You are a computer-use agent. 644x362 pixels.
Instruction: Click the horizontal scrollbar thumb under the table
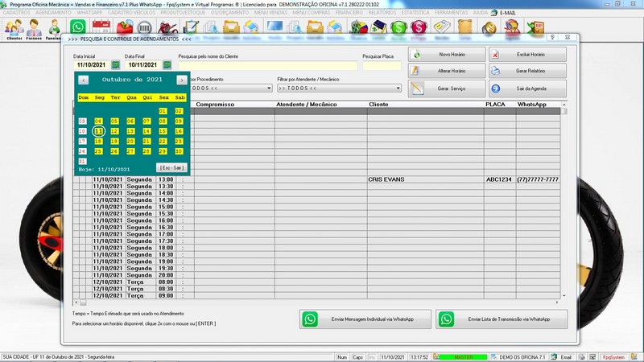(83, 302)
